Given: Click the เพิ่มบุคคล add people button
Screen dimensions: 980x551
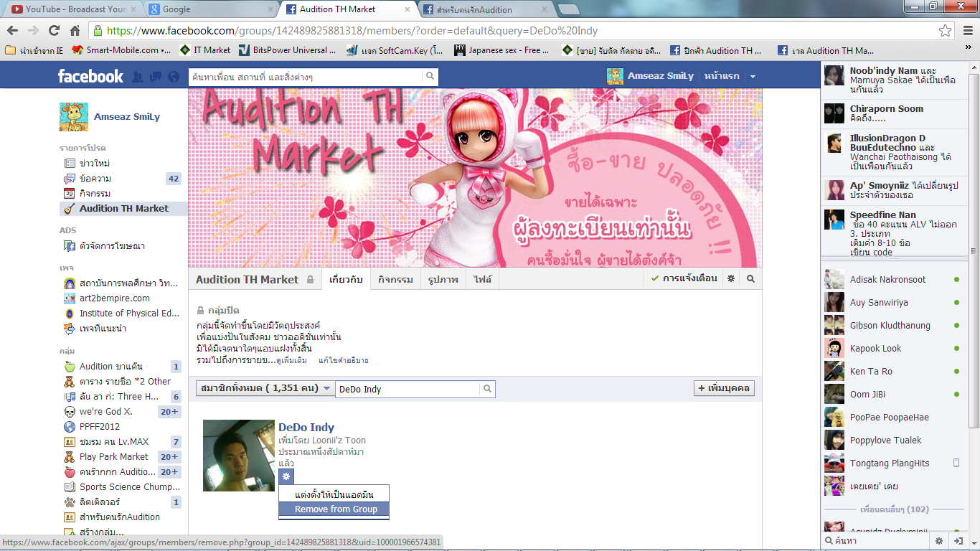Looking at the screenshot, I should pos(724,389).
